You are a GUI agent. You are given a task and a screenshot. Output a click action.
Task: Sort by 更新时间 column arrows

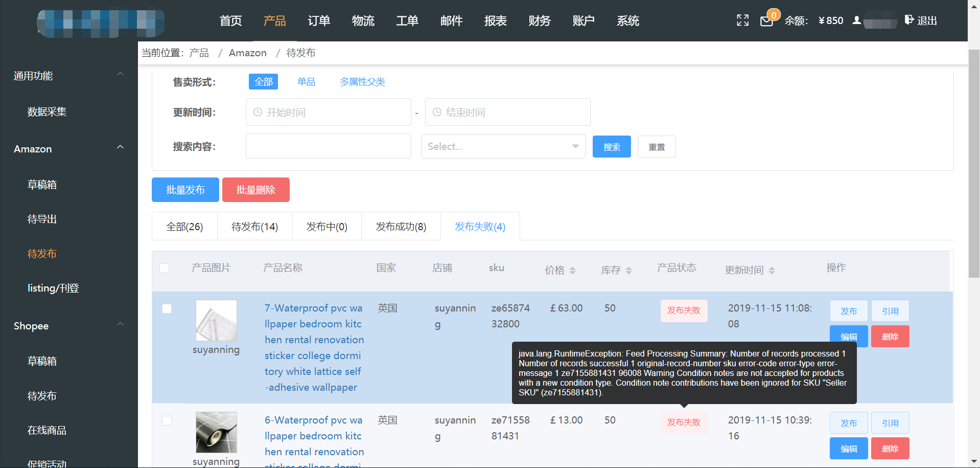point(772,270)
